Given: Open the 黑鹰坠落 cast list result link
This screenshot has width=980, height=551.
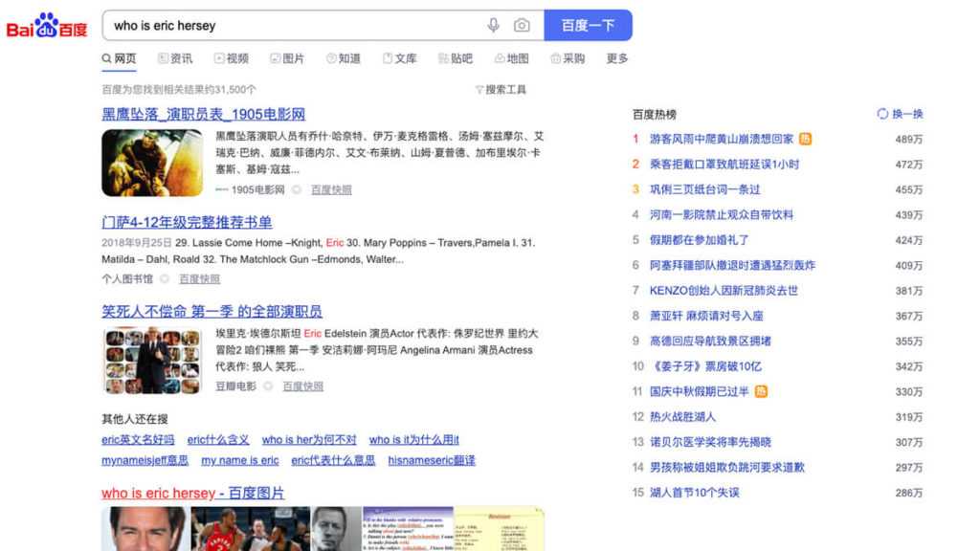Looking at the screenshot, I should (x=203, y=114).
